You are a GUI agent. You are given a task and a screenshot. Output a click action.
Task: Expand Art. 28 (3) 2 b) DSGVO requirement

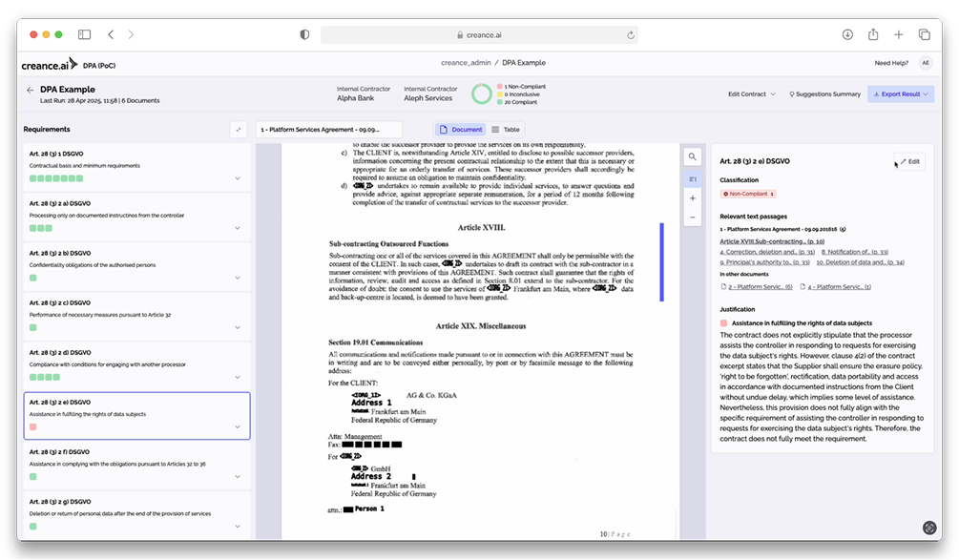pyautogui.click(x=238, y=278)
